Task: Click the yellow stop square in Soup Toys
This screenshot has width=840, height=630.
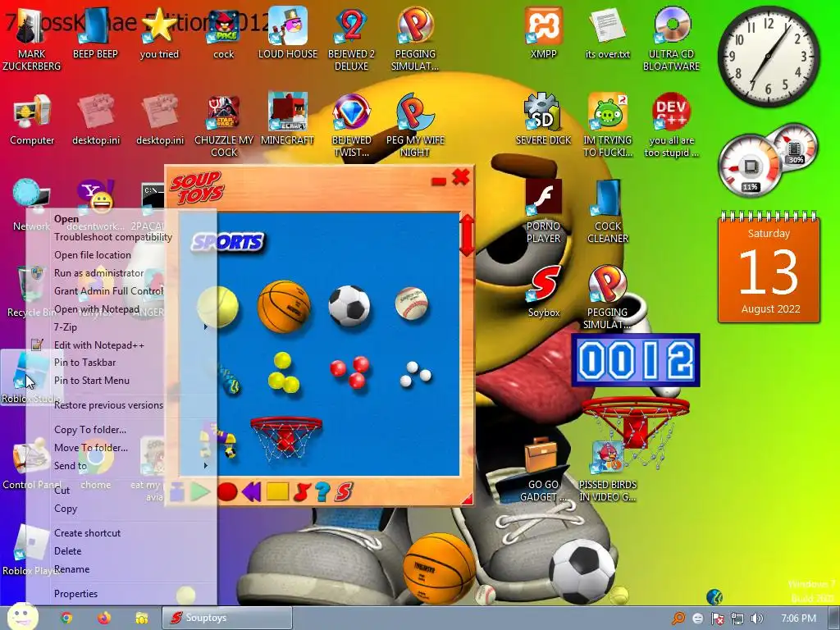Action: pyautogui.click(x=277, y=491)
